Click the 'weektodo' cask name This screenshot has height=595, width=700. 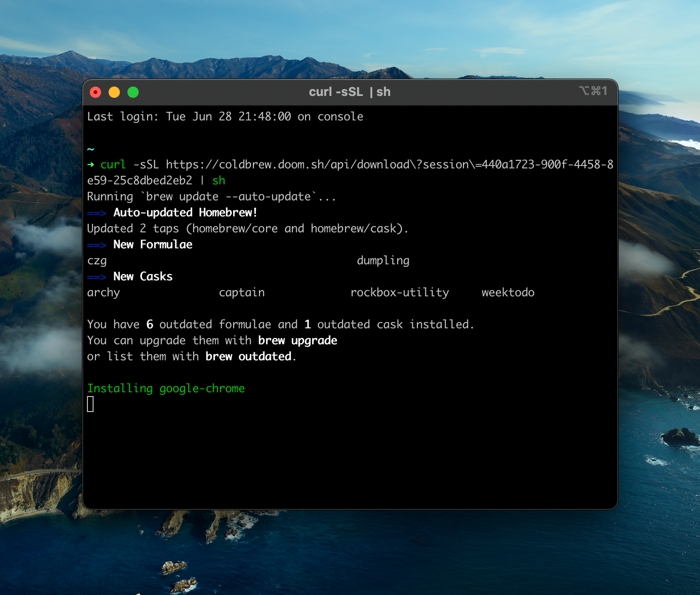click(x=508, y=293)
